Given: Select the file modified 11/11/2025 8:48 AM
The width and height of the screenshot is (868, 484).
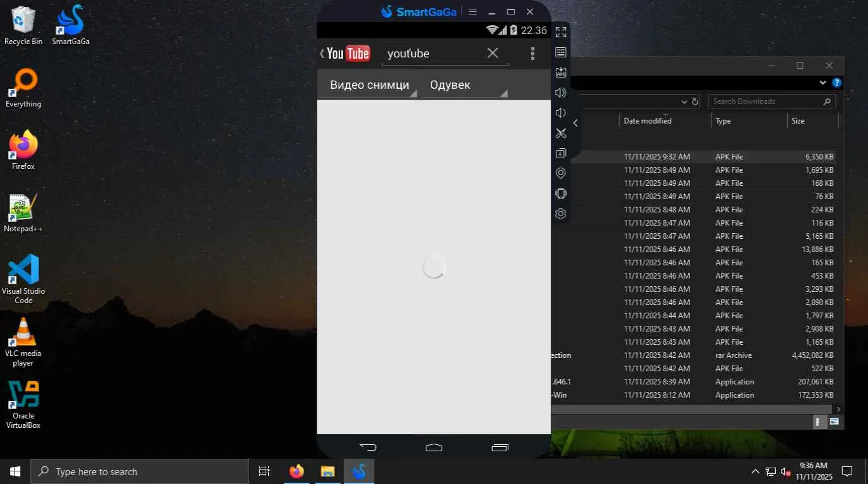Looking at the screenshot, I should coord(694,210).
